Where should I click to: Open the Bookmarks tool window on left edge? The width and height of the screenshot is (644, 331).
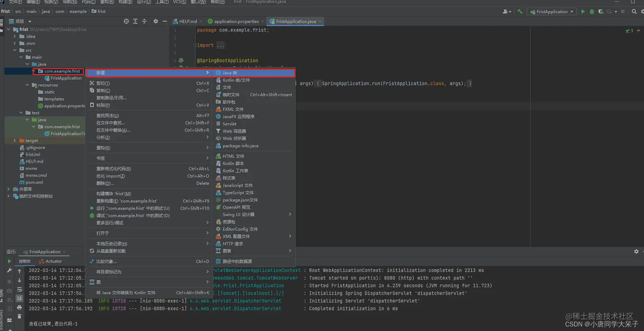pos(2,319)
